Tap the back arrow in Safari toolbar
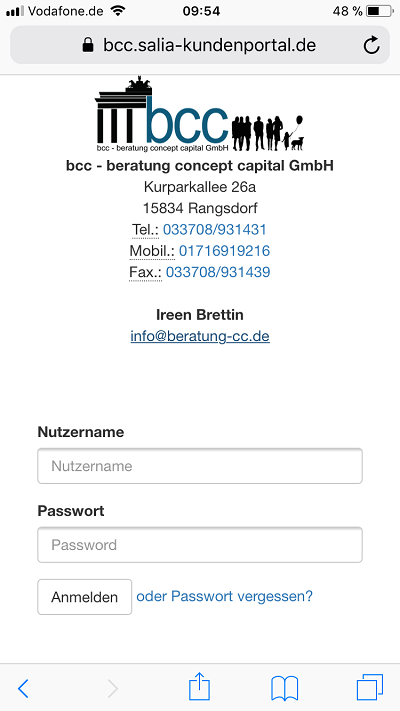 tap(23, 688)
